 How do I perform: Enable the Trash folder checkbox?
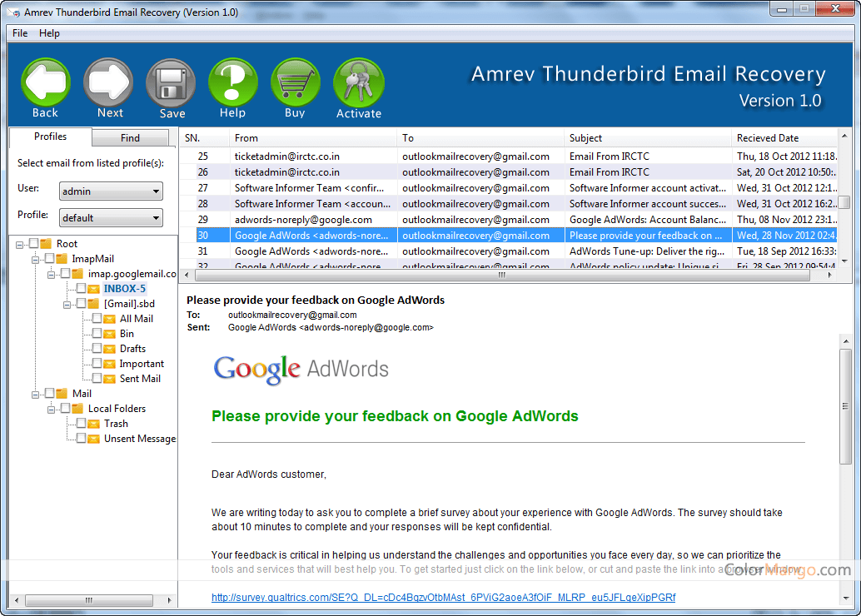[81, 424]
